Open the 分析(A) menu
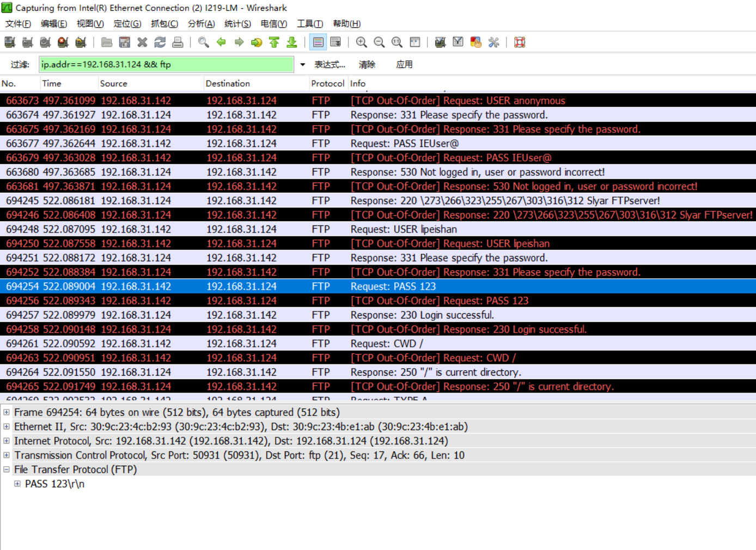 (x=201, y=23)
